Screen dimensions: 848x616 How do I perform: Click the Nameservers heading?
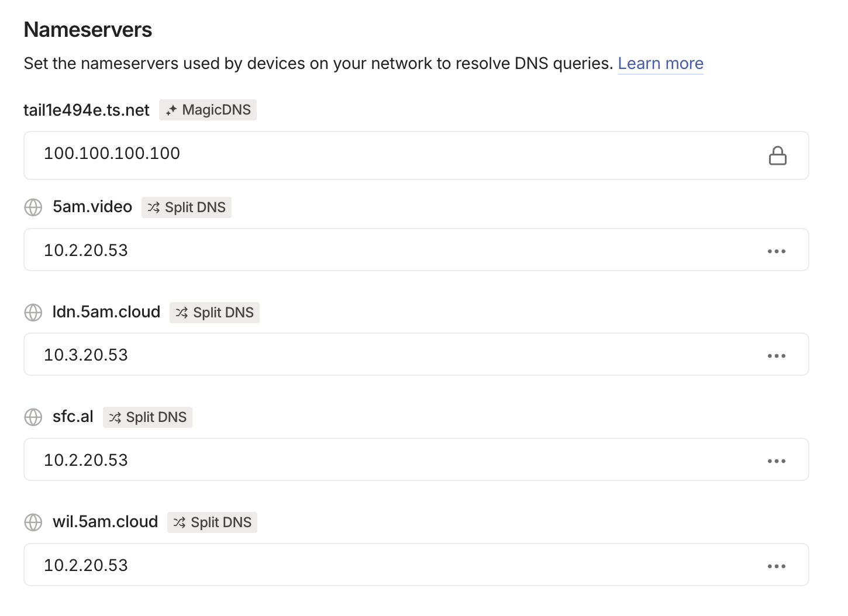[87, 29]
